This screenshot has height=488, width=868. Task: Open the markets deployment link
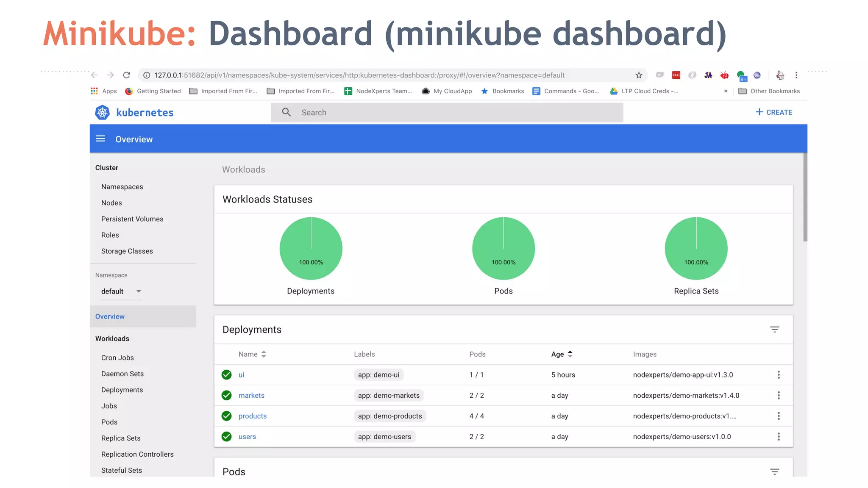point(251,396)
